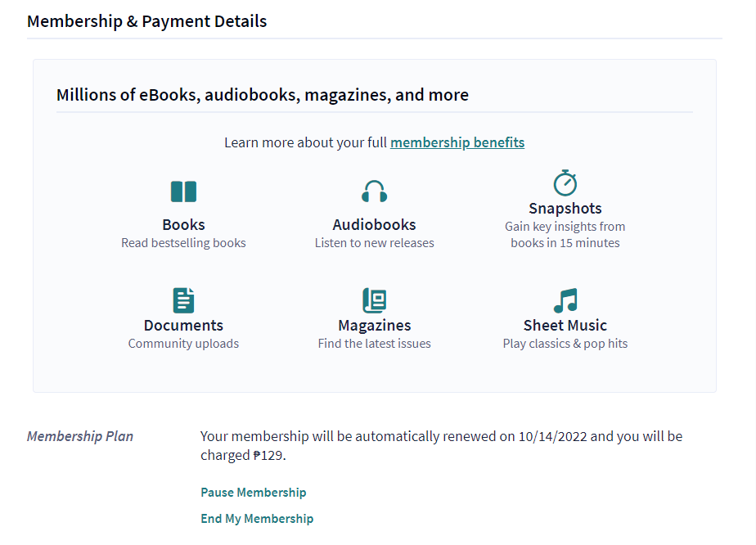Screen dimensions: 756x545
Task: Open the membership benefits link
Action: (457, 142)
